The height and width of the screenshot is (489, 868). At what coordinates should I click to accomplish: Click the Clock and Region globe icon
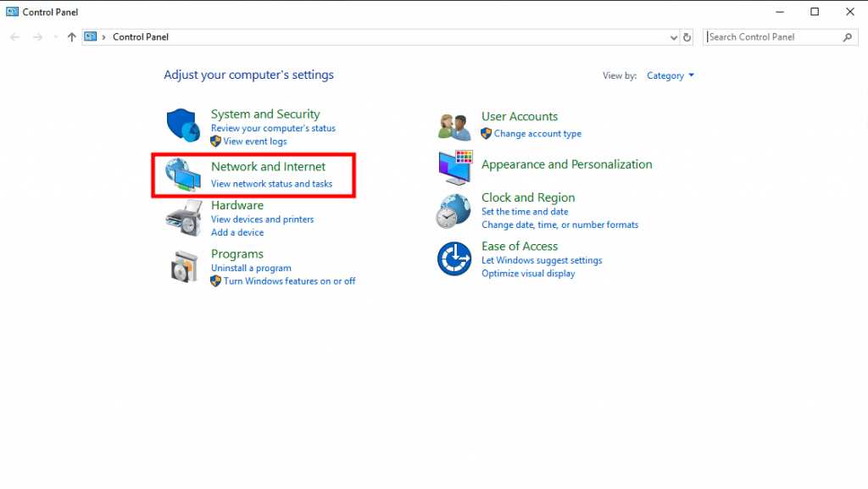(x=454, y=210)
